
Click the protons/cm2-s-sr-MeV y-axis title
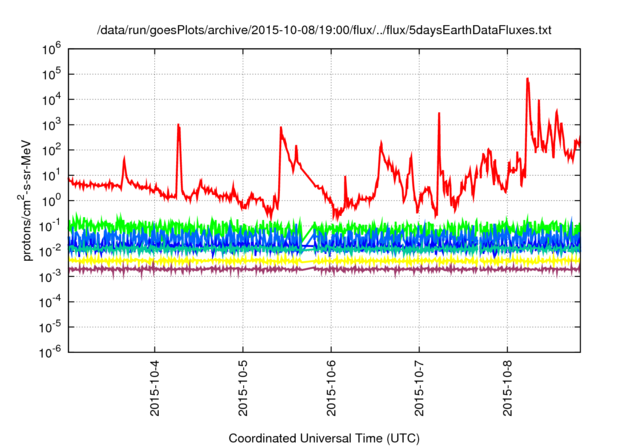[27, 200]
